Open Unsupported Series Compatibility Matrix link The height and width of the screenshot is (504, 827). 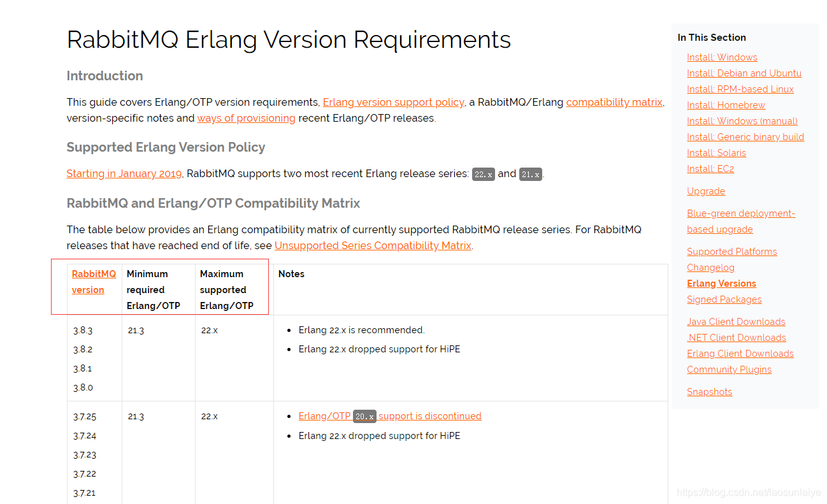pos(373,245)
